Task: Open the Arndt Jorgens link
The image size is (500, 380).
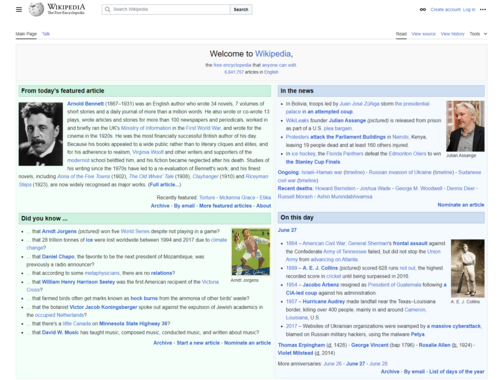Action: pyautogui.click(x=59, y=231)
